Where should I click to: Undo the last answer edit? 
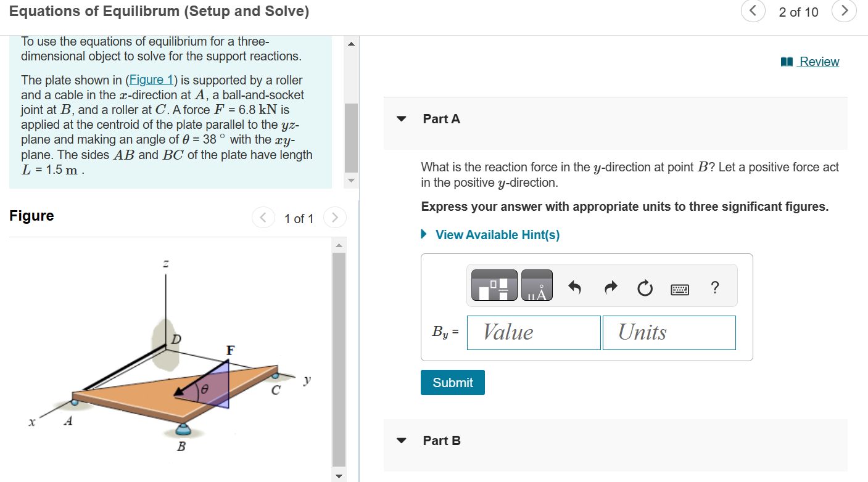pyautogui.click(x=574, y=287)
